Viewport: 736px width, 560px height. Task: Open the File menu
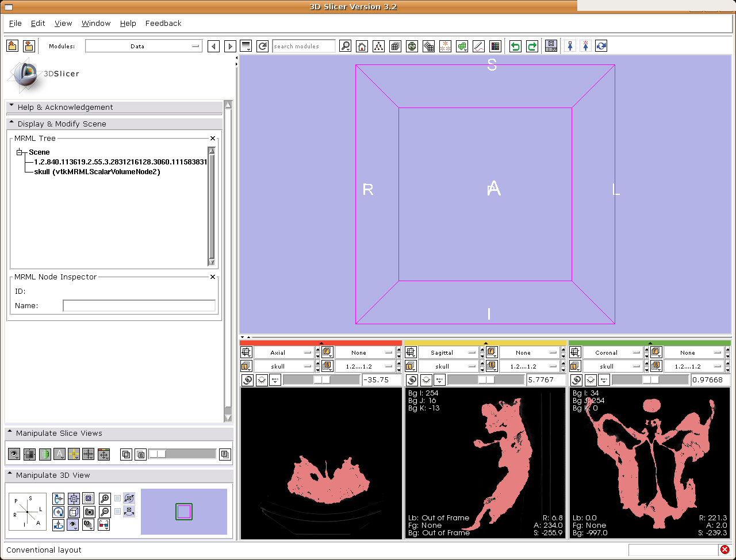(16, 24)
